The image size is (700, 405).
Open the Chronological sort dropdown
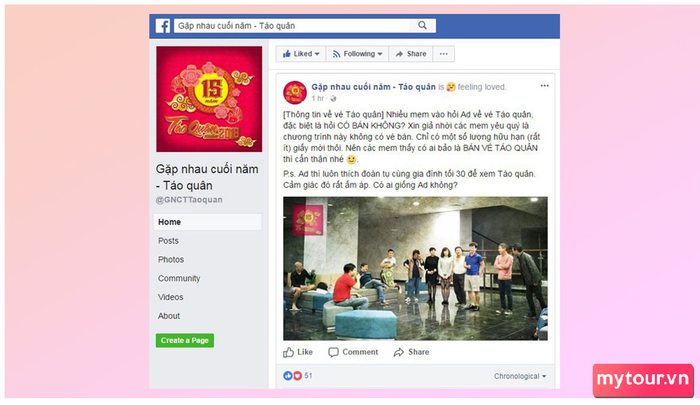(x=520, y=376)
